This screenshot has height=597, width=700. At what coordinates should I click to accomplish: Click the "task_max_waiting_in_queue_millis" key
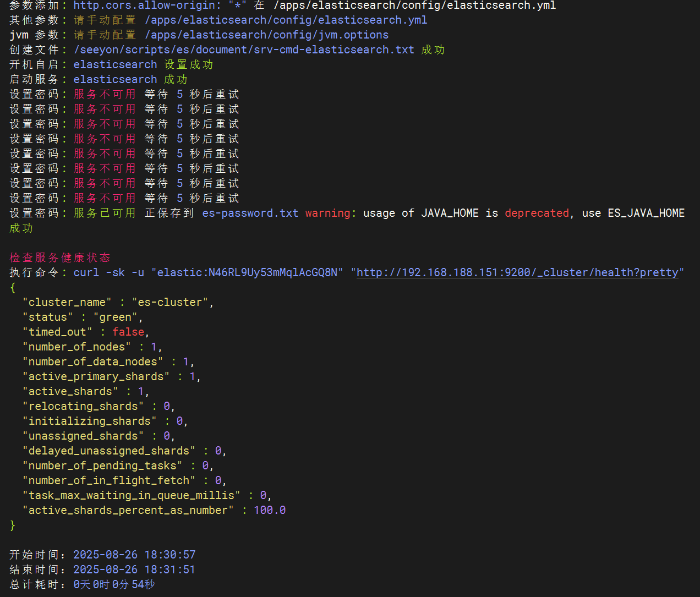132,495
